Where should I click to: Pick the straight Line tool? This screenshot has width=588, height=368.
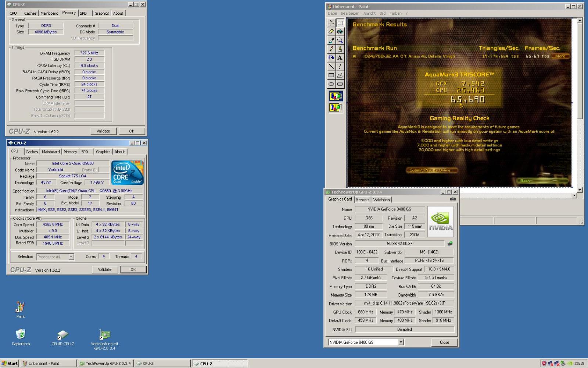pyautogui.click(x=331, y=67)
